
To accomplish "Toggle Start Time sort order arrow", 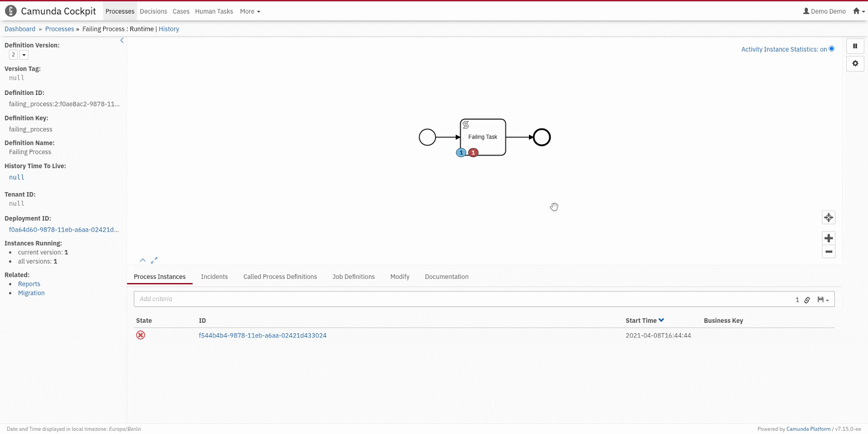I will pos(661,320).
